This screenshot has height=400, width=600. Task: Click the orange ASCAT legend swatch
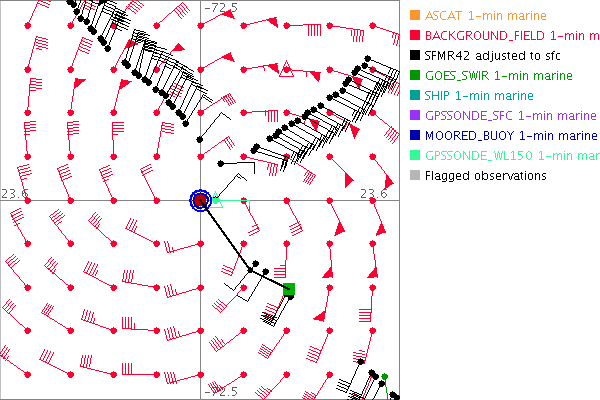[x=413, y=16]
